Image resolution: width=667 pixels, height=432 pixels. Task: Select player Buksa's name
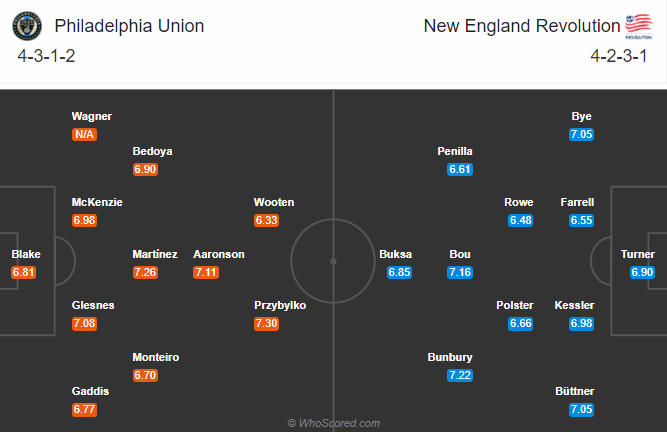(x=396, y=254)
